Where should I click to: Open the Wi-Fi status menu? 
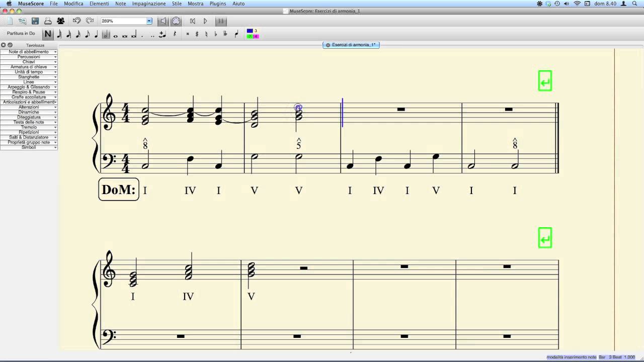[577, 4]
